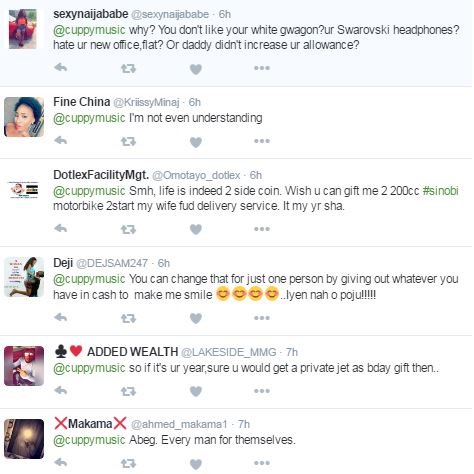Retweet Makama's tweet
474x474 pixels.
(x=128, y=463)
